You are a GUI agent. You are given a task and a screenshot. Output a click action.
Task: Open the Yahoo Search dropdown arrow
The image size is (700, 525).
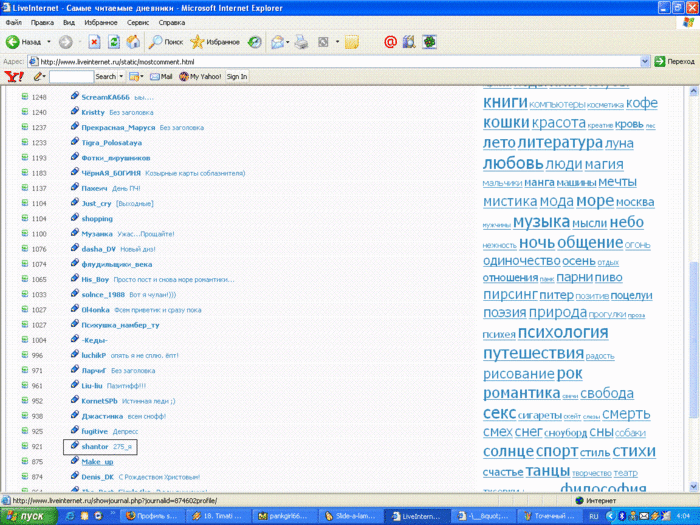point(121,77)
